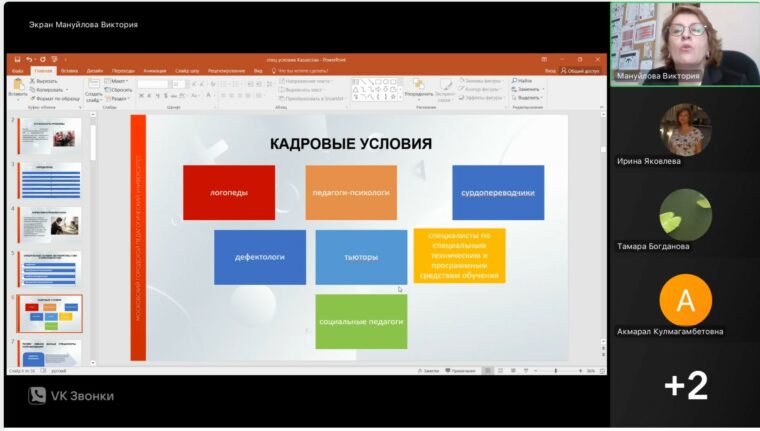Click the Вырезать (Cut) scissors command
The image size is (760, 431).
tap(46, 80)
